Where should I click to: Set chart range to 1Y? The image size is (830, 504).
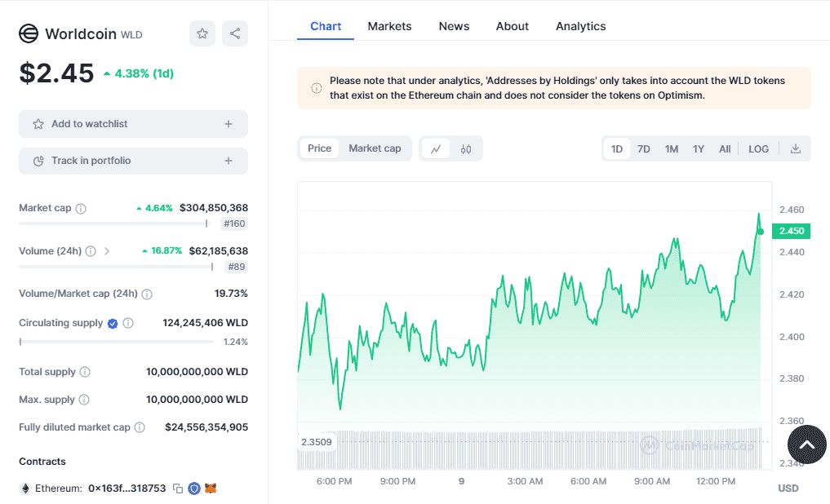699,149
